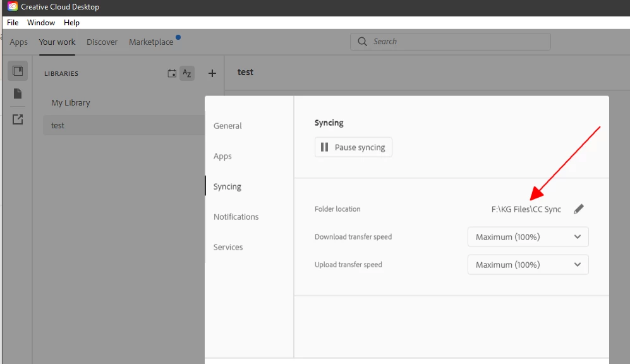Open the File menu

tap(13, 23)
